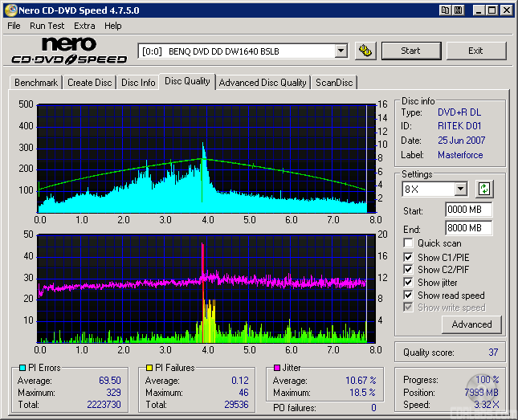Click the End position MB field

[468, 227]
